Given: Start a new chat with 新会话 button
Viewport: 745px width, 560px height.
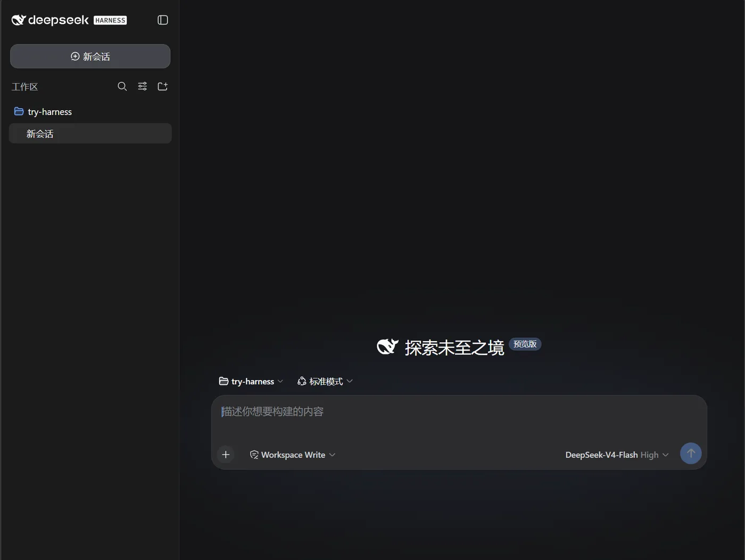Looking at the screenshot, I should click(x=90, y=56).
